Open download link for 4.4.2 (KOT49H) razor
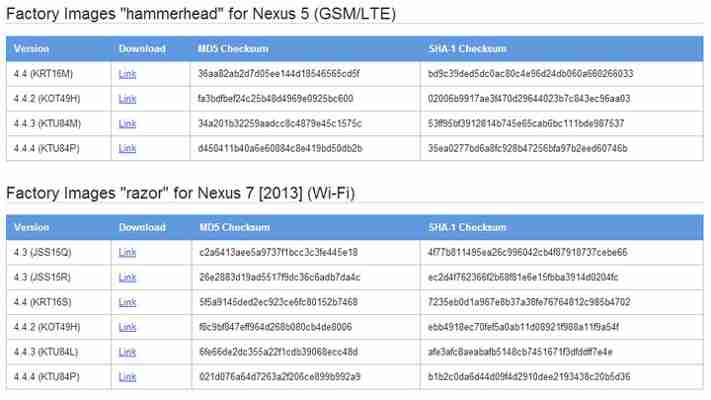Screen dimensions: 711x400 [127, 327]
